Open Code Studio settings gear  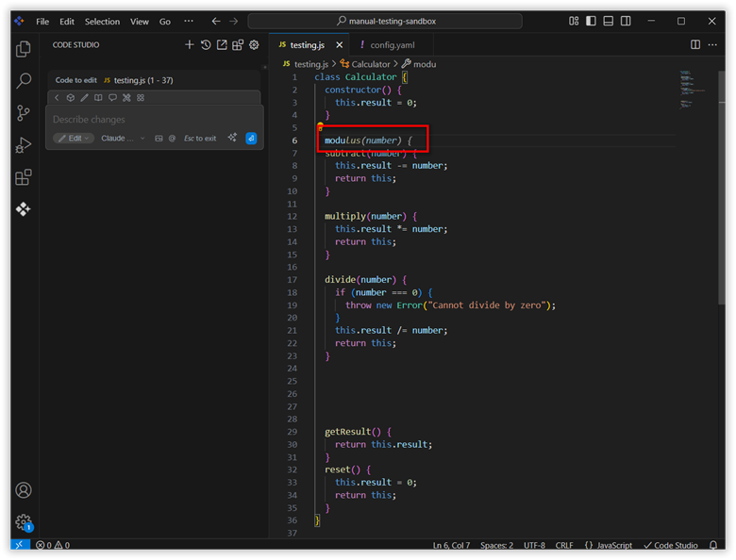(254, 45)
